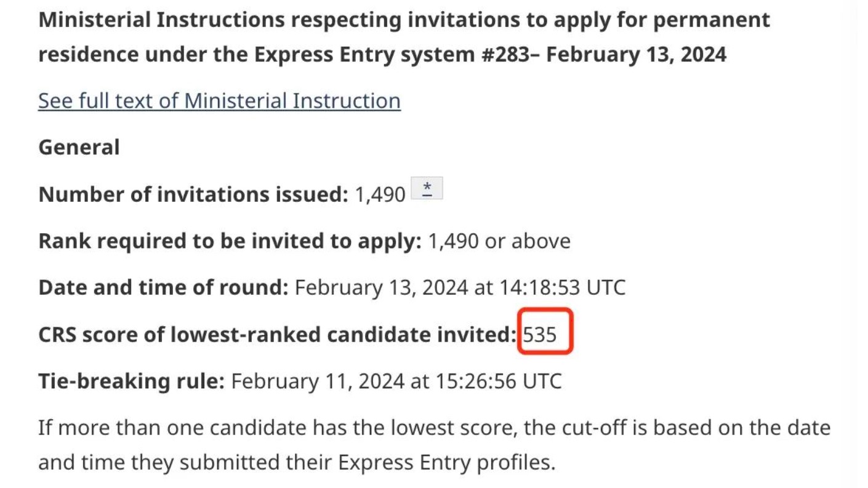This screenshot has height=488, width=868.
Task: Click the Tie-breaking rule label
Action: point(131,382)
